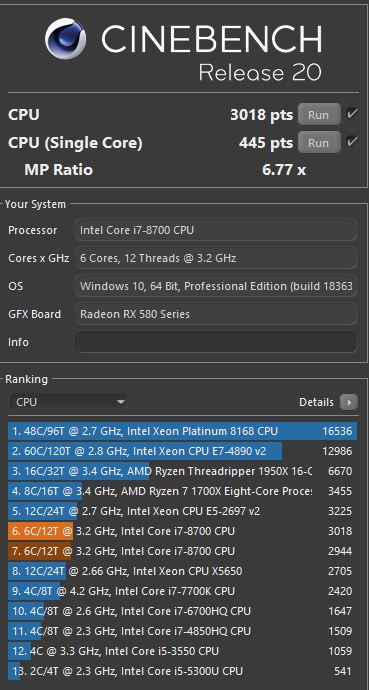The image size is (369, 690).
Task: Click the Info text field
Action: click(x=216, y=342)
